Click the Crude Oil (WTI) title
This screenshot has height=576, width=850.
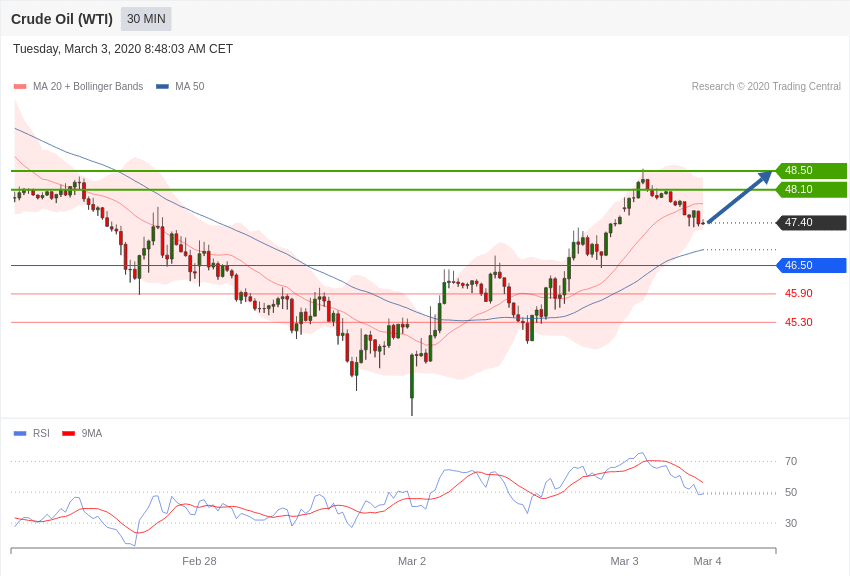(x=62, y=19)
